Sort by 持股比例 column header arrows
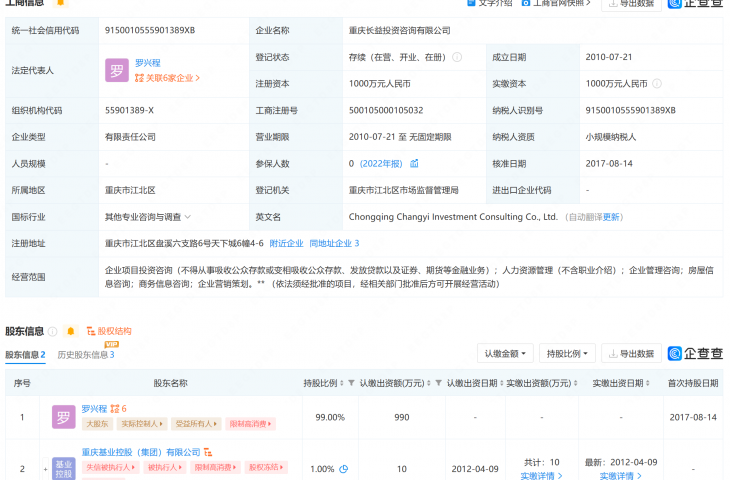 click(342, 383)
